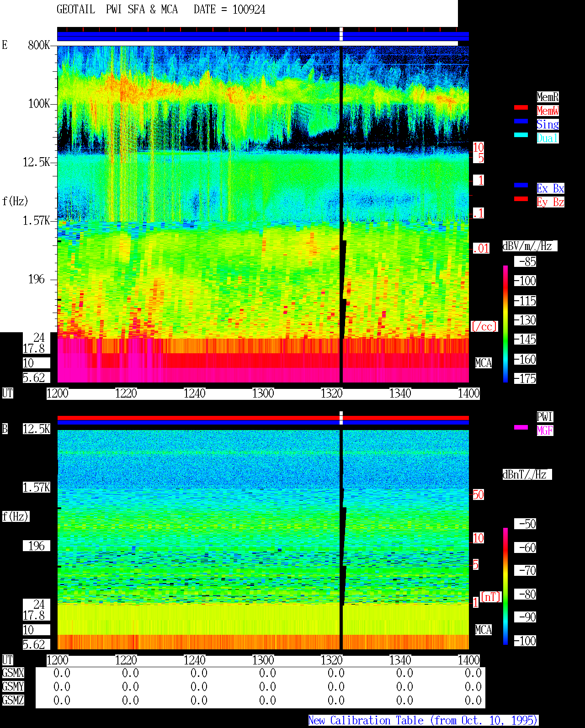Click the 1.57K label on the E panel
This screenshot has height=728, width=585.
click(x=37, y=221)
